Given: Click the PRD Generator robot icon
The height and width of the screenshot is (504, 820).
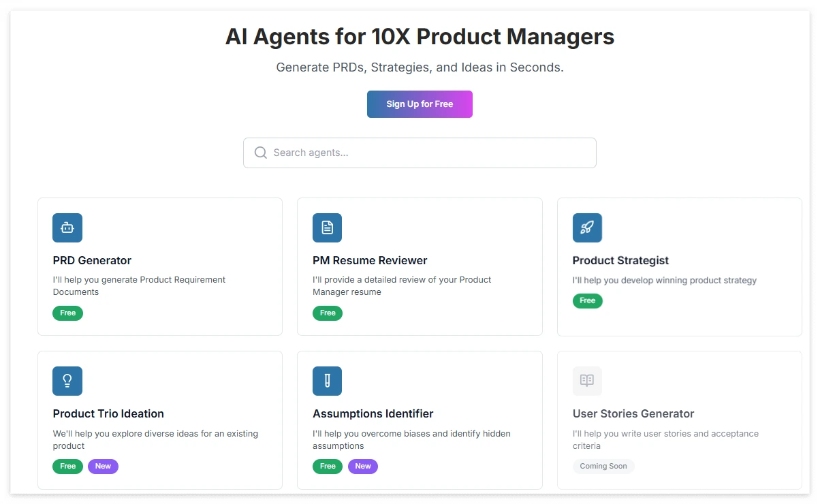Looking at the screenshot, I should click(x=67, y=227).
